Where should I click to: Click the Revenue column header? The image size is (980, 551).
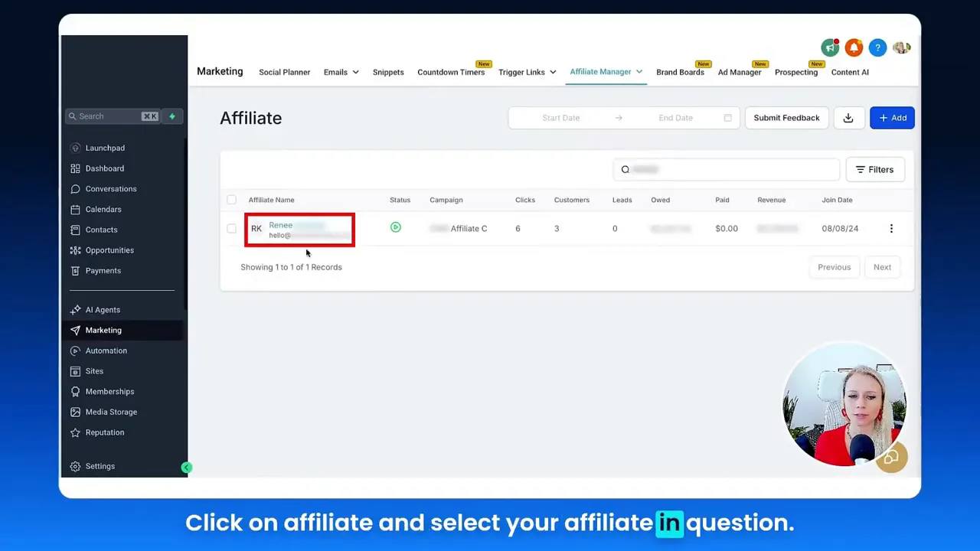pos(771,200)
